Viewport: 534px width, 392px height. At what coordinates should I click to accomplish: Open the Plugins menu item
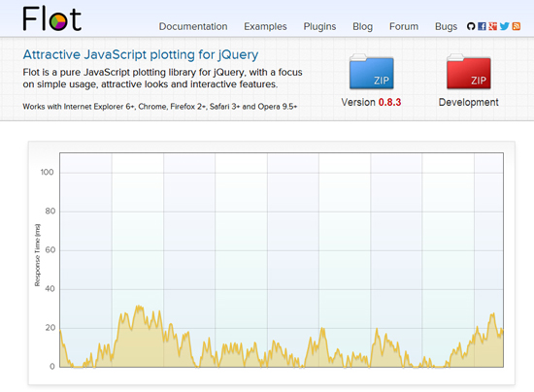click(319, 26)
